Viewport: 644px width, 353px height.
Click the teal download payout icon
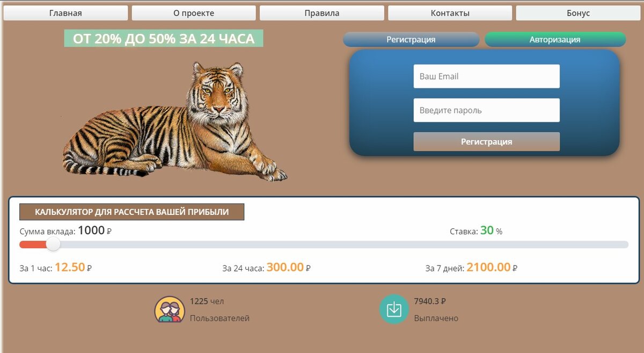point(394,309)
